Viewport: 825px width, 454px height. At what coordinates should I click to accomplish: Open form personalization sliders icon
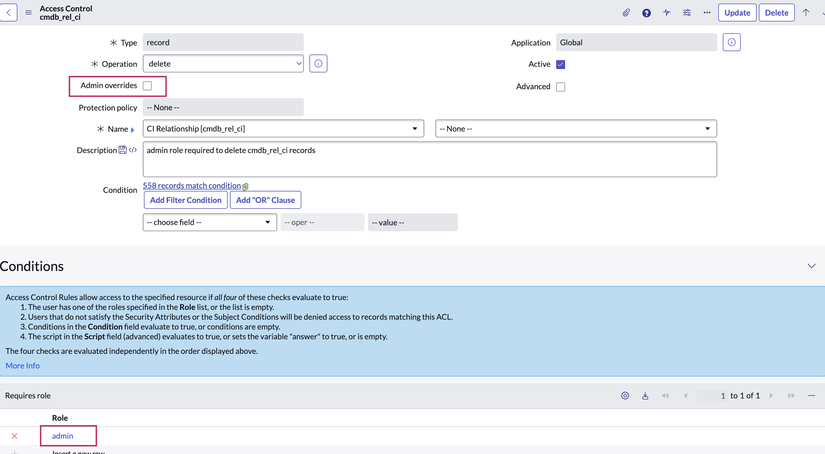(x=687, y=13)
